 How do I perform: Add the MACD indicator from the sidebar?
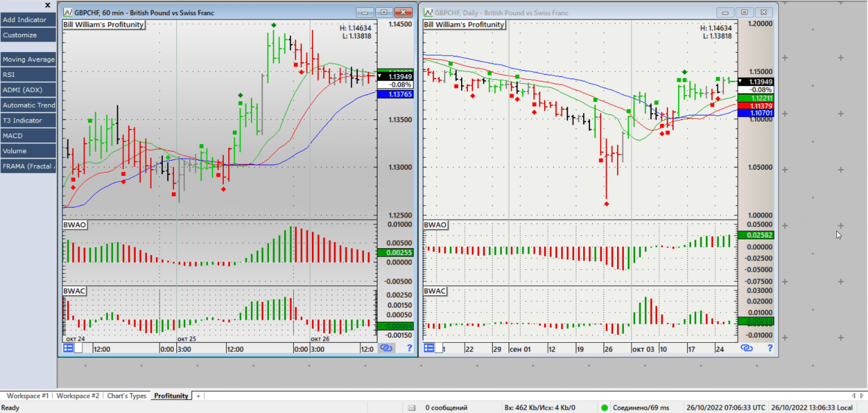(x=28, y=136)
